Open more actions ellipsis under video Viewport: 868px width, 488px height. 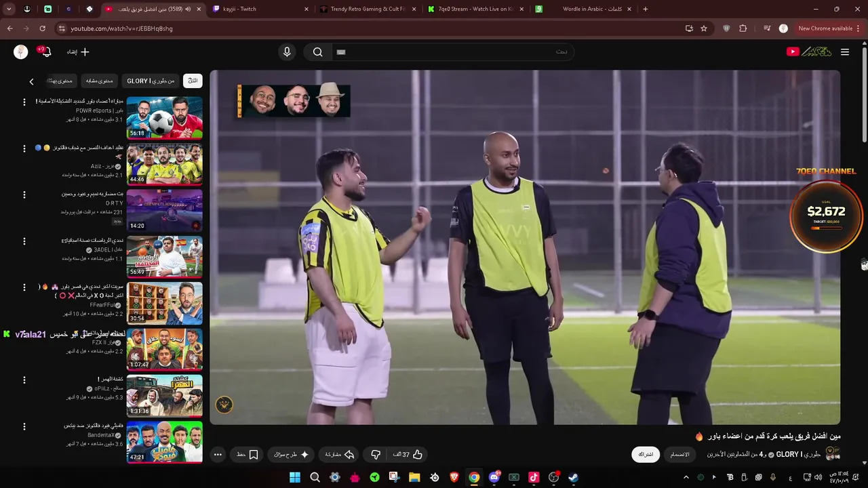218,455
